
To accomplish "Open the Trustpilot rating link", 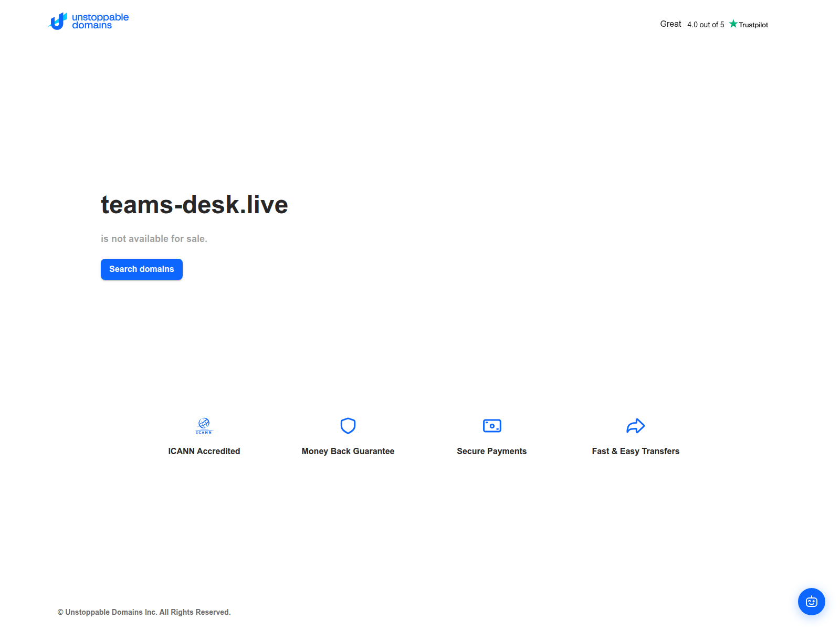I will click(x=714, y=24).
